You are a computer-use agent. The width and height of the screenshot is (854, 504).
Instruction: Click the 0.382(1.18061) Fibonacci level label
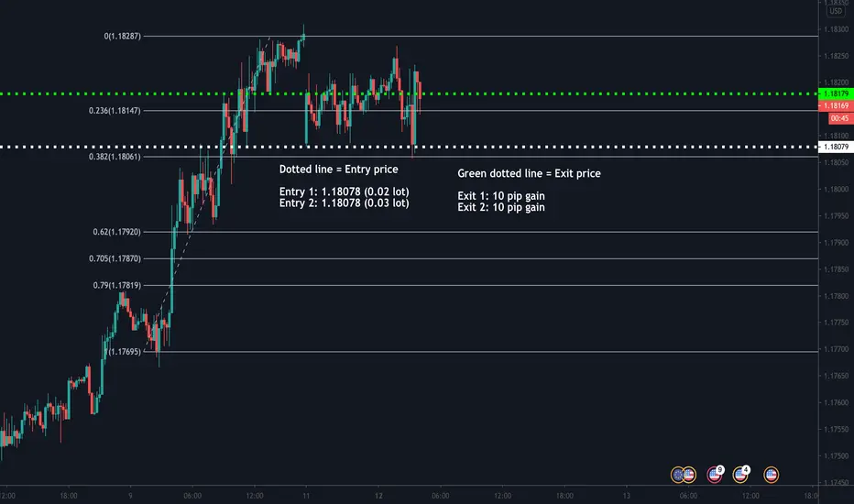pyautogui.click(x=115, y=157)
